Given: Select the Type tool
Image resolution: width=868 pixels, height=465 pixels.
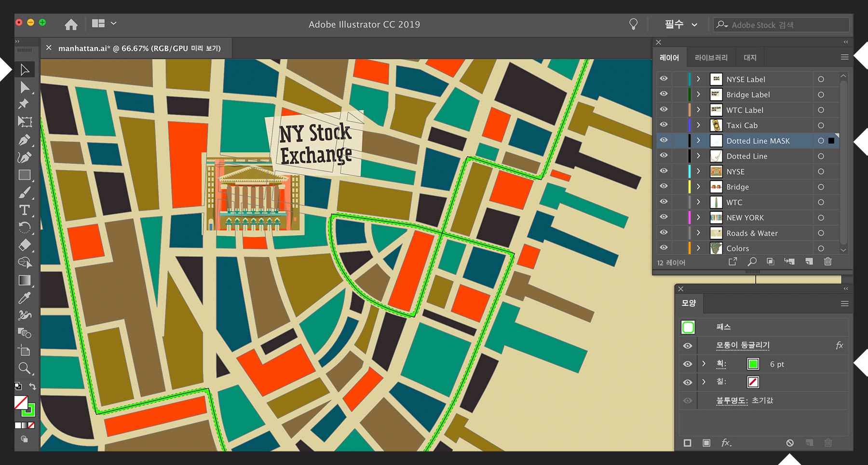Looking at the screenshot, I should 24,210.
